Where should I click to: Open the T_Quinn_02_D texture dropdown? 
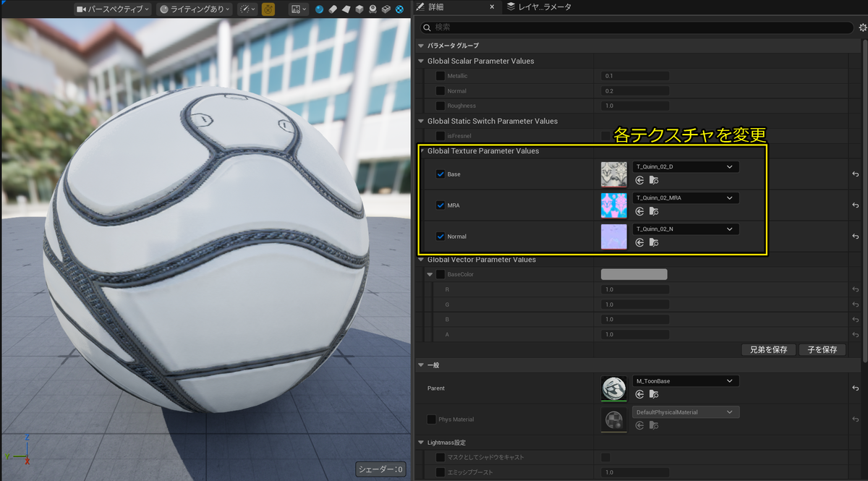pyautogui.click(x=686, y=167)
